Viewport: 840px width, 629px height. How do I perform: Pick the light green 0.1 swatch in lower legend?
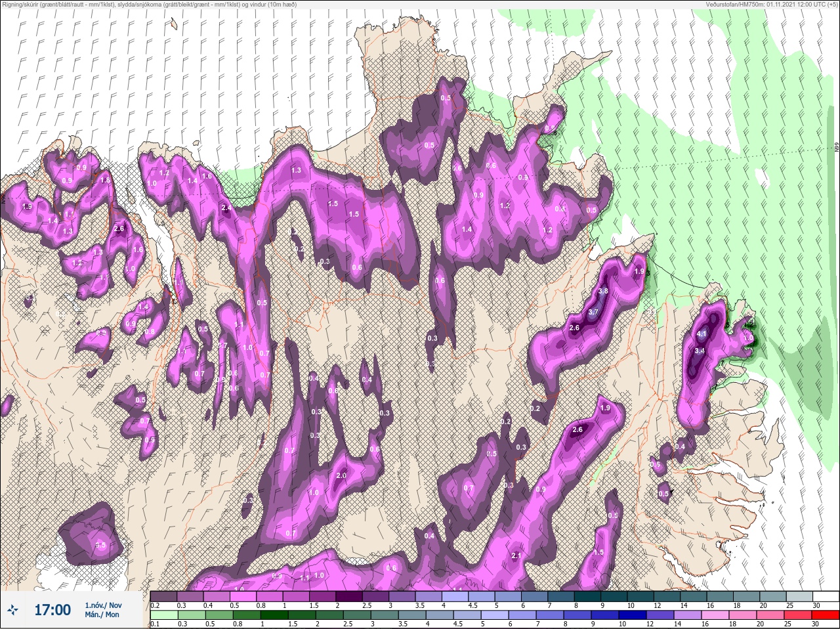click(x=165, y=615)
